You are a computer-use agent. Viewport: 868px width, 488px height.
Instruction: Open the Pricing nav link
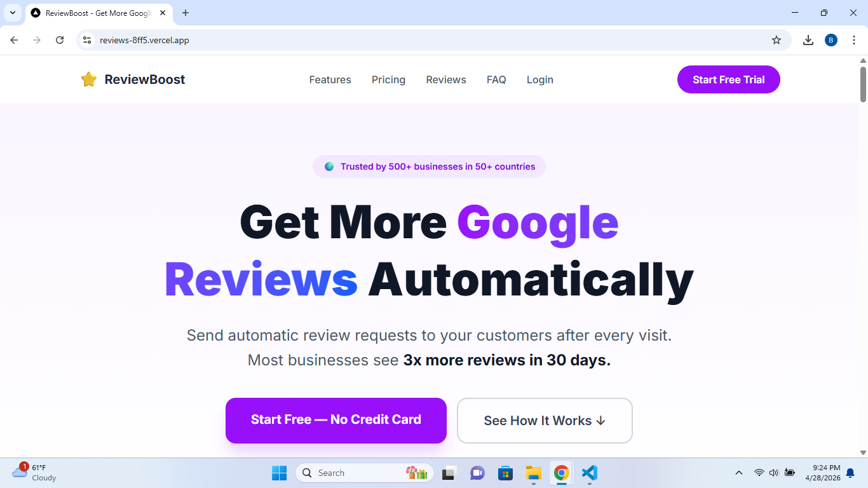tap(388, 79)
